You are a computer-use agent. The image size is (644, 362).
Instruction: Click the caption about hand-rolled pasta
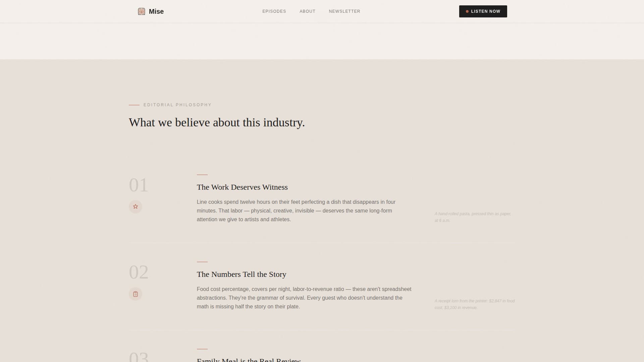click(x=473, y=217)
